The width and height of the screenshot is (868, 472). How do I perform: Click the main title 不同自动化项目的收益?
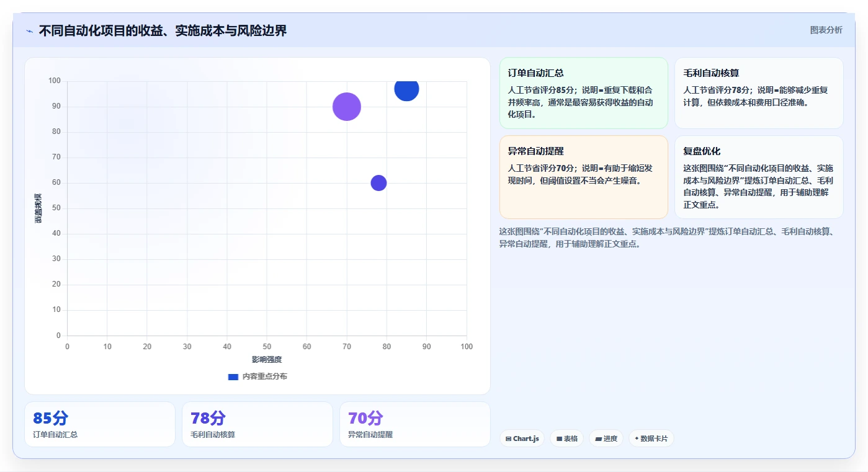(163, 31)
